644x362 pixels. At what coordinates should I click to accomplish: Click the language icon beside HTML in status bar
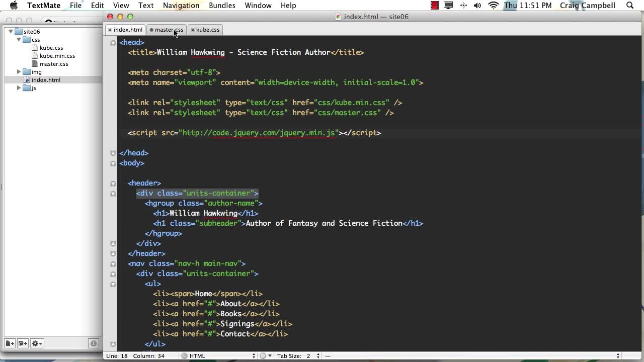click(x=185, y=356)
